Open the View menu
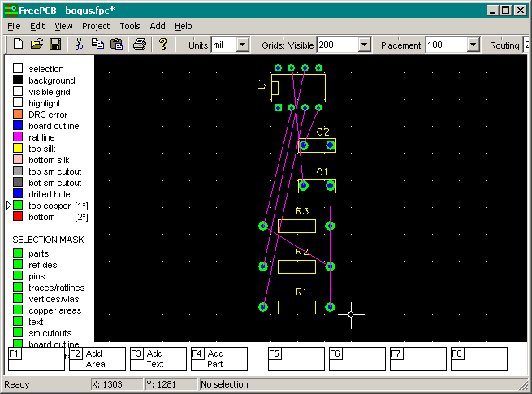The height and width of the screenshot is (394, 532). (63, 26)
